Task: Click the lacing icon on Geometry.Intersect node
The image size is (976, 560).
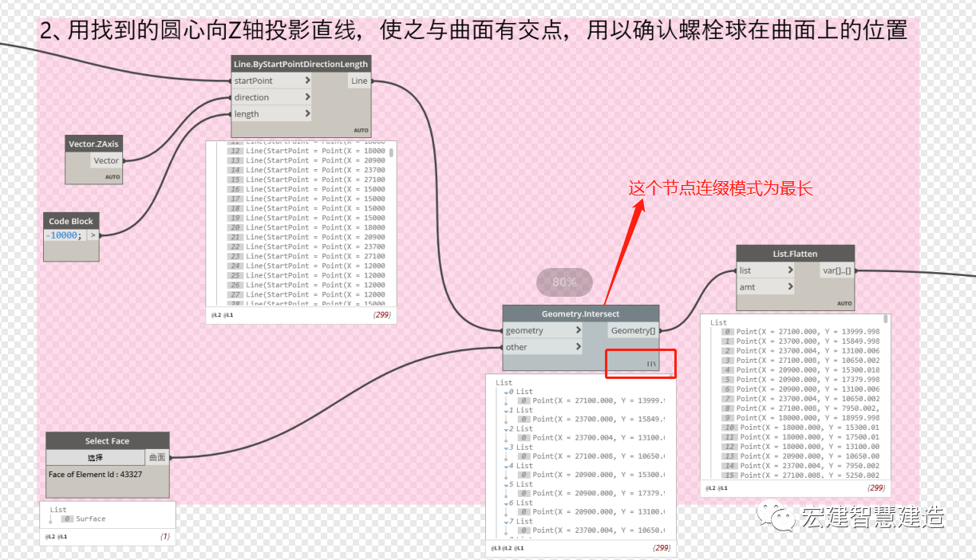Action: tap(651, 364)
